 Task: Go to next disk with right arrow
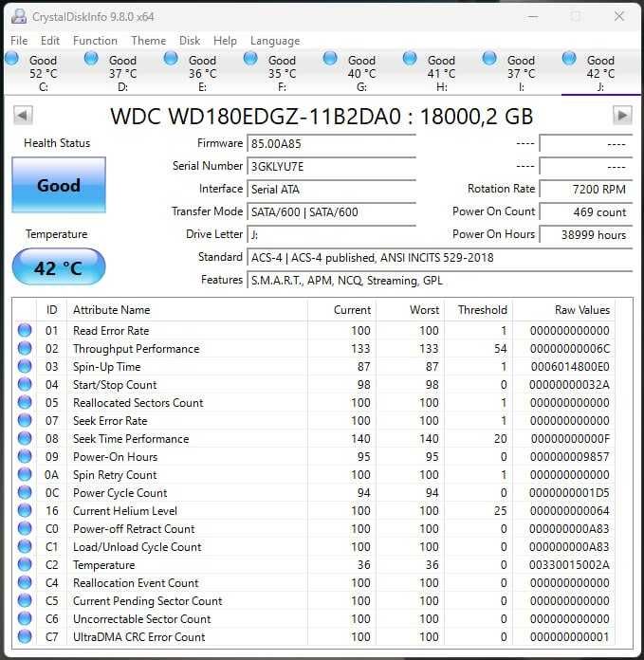[x=622, y=116]
